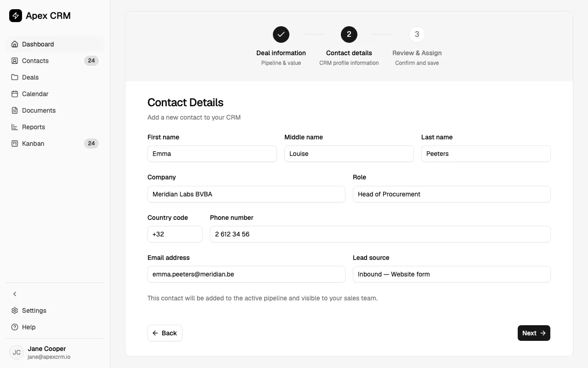Collapse the sidebar with the chevron
The height and width of the screenshot is (368, 588).
(x=15, y=294)
